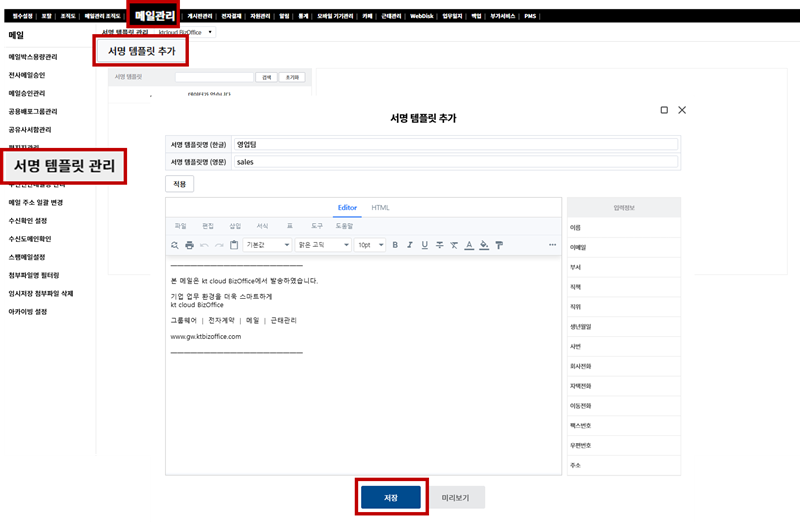Open the 10pt font size dropdown
800x522 pixels.
pyautogui.click(x=370, y=245)
